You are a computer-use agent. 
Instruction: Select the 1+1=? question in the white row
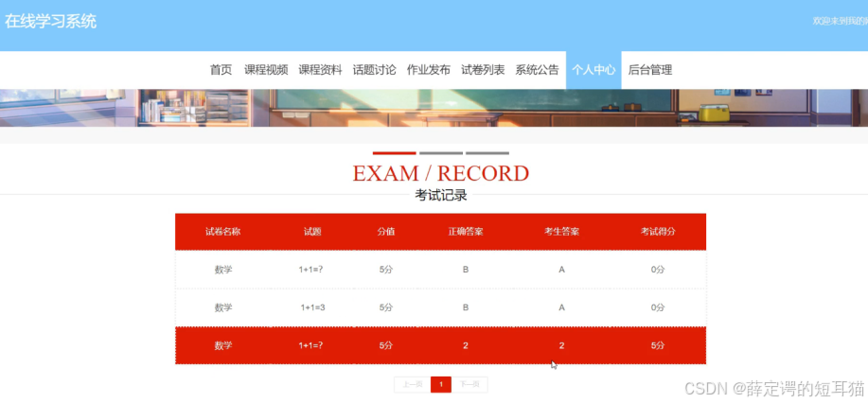click(x=310, y=270)
